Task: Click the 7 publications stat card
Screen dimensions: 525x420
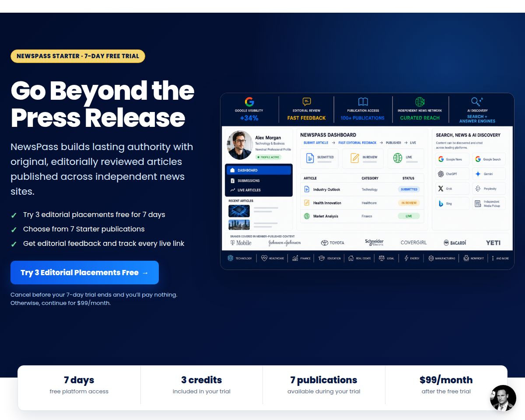Action: tap(324, 385)
